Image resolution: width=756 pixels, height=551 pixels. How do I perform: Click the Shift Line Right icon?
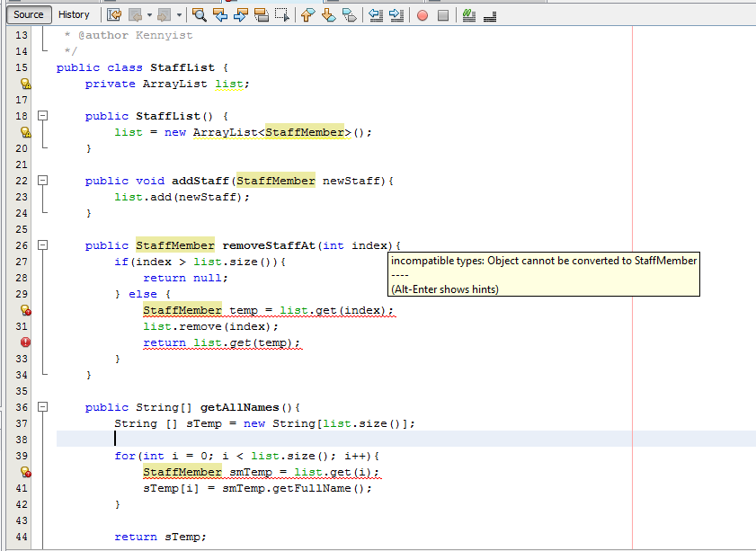point(397,14)
